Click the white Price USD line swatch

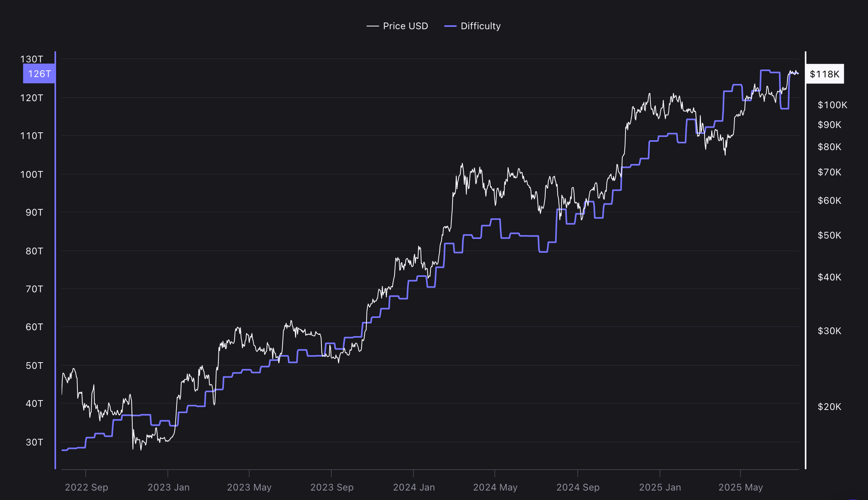click(372, 26)
